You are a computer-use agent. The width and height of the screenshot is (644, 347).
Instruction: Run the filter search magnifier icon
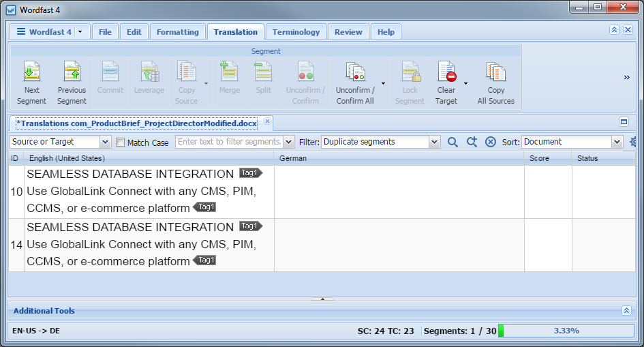[453, 142]
